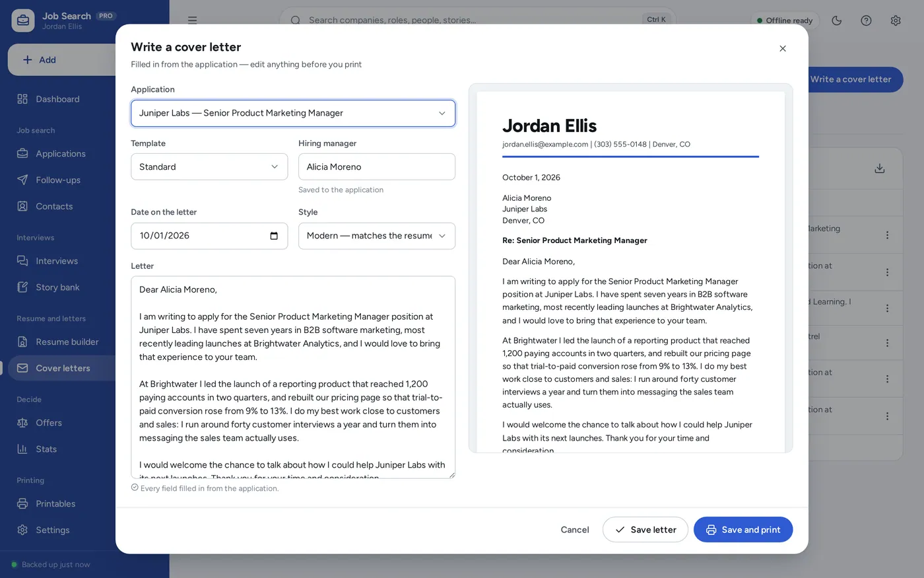This screenshot has width=924, height=578.
Task: Open the calendar picker on date field
Action: (x=274, y=236)
